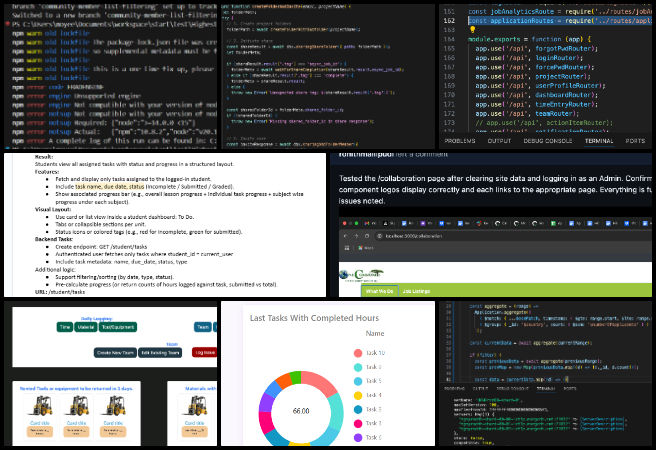Image resolution: width=656 pixels, height=450 pixels.
Task: Click the red error dot beside PS prompt
Action: (7, 24)
